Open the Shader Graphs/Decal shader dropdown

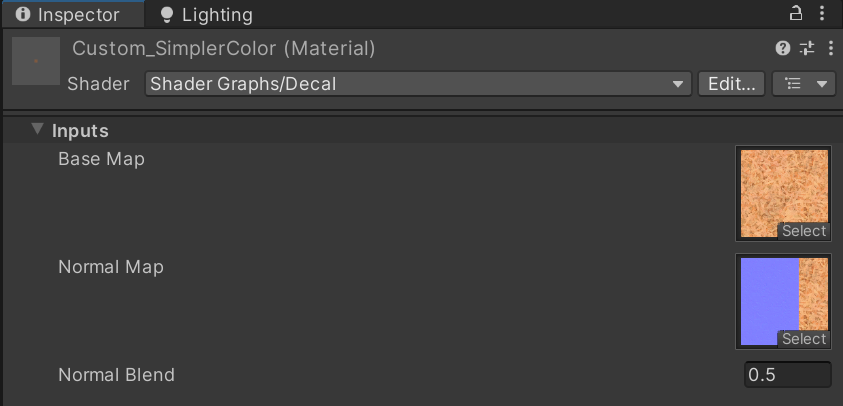418,84
